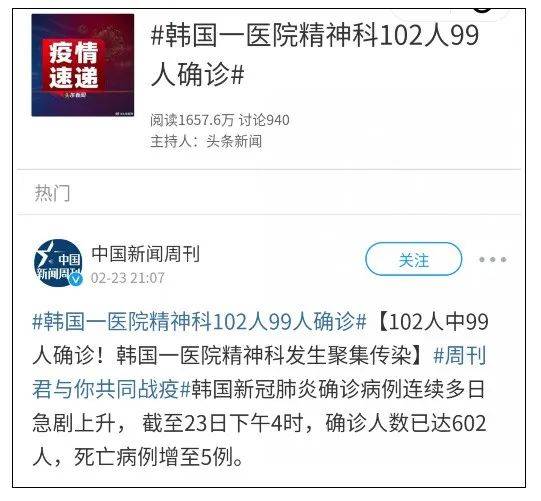This screenshot has width=541, height=501.
Task: View the 阅读1657.6万 read count
Action: (192, 120)
